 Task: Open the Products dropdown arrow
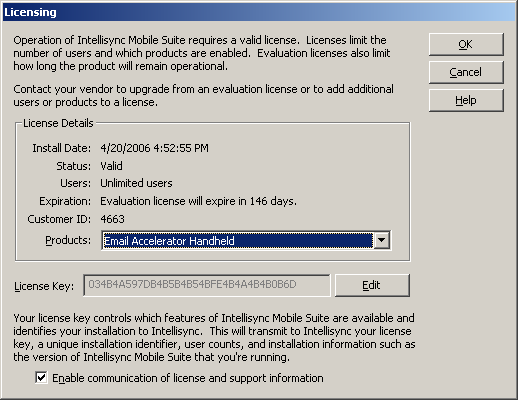tap(382, 240)
